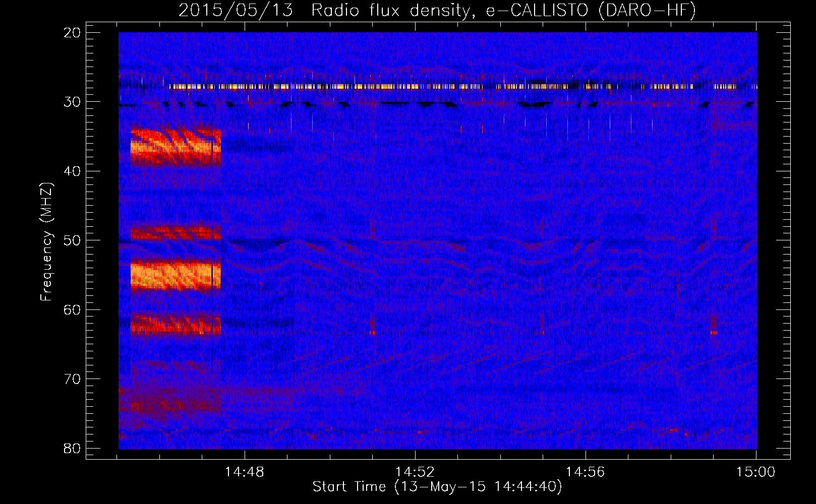The image size is (816, 504).
Task: Click the '15:00' time tick label
Action: pyautogui.click(x=756, y=472)
